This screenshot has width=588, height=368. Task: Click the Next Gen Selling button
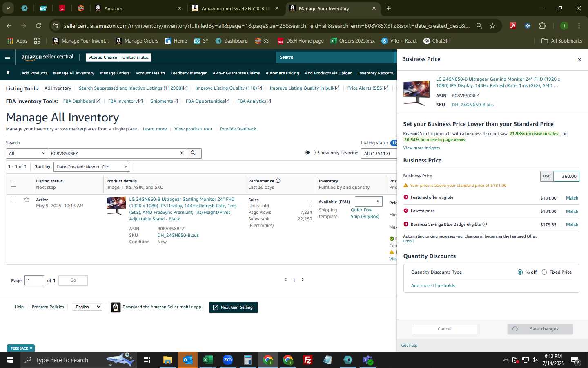point(233,307)
